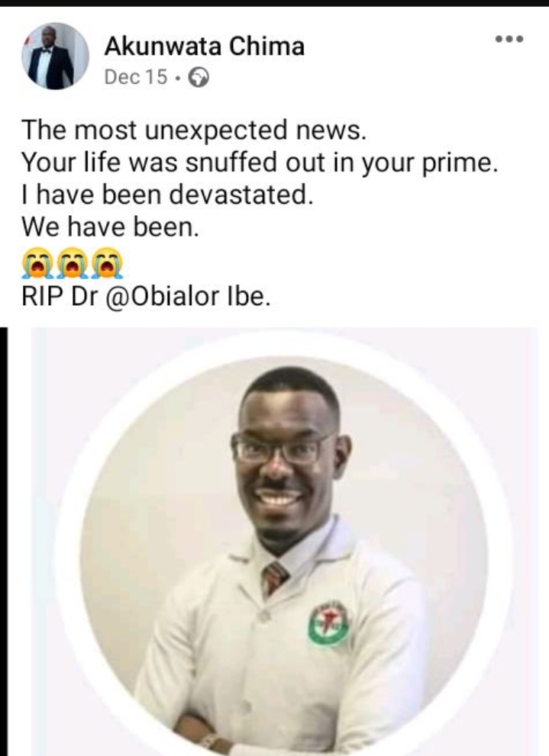
Task: Click the "We have been." text line
Action: click(110, 227)
